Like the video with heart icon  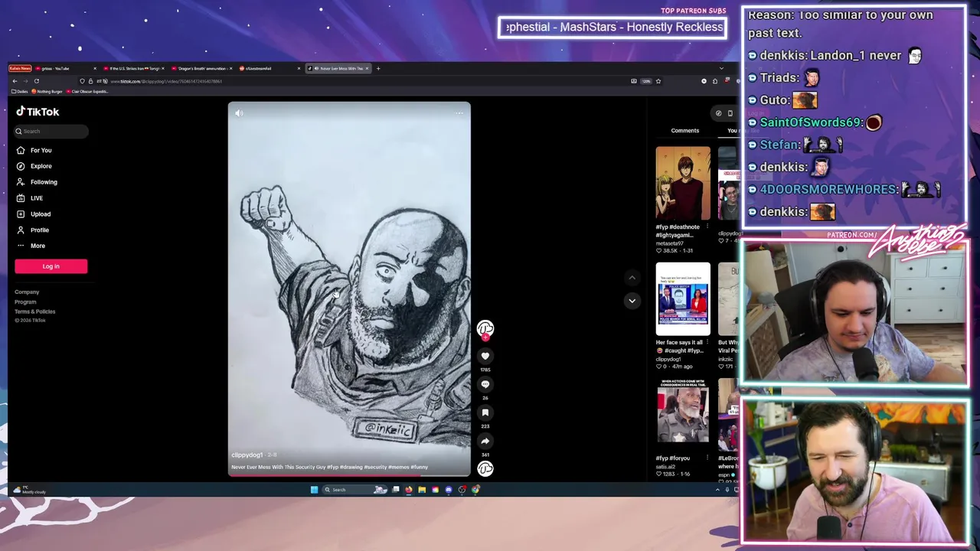point(485,356)
